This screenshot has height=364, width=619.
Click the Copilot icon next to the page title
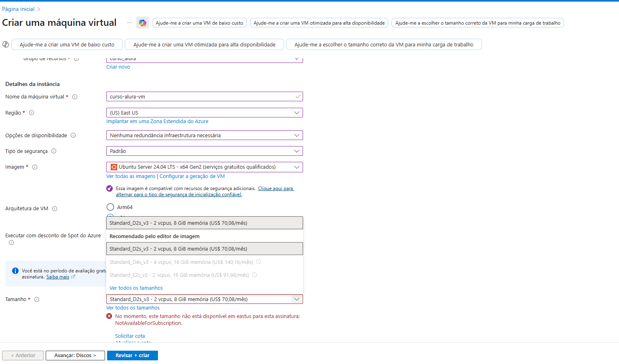pyautogui.click(x=143, y=23)
